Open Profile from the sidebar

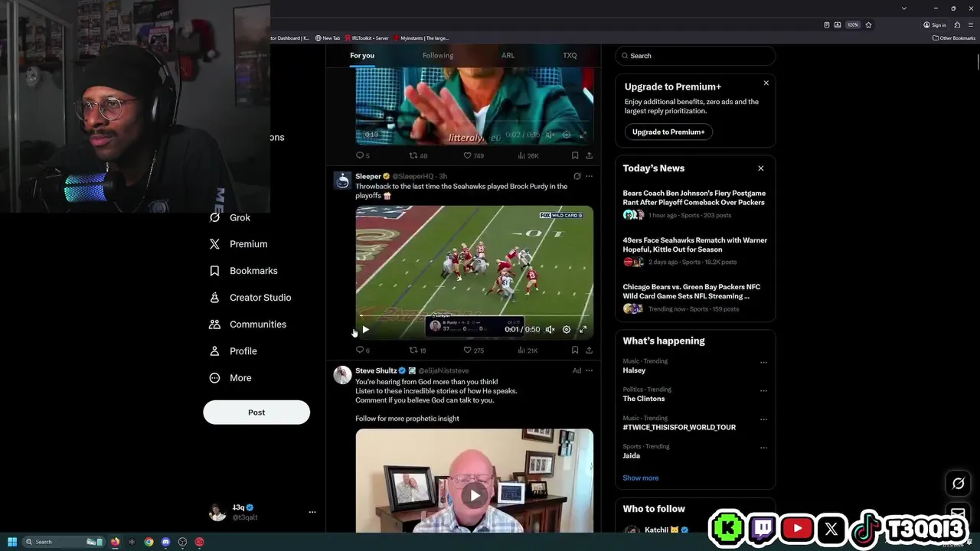[x=233, y=351]
